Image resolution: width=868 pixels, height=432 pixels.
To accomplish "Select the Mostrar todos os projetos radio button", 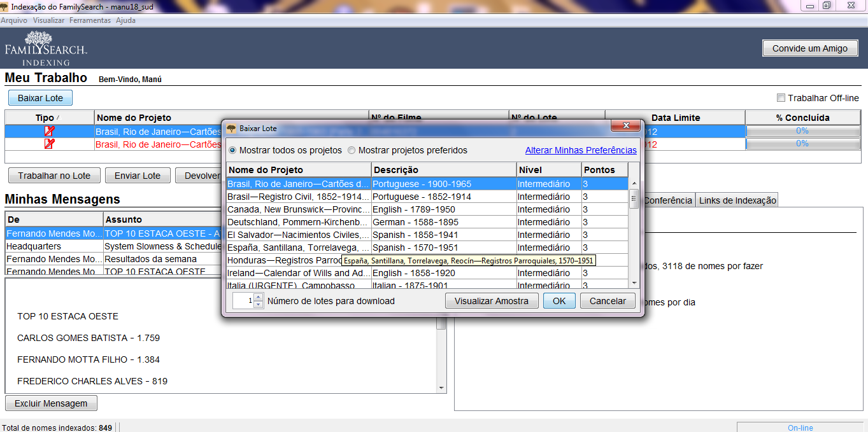I will point(232,151).
